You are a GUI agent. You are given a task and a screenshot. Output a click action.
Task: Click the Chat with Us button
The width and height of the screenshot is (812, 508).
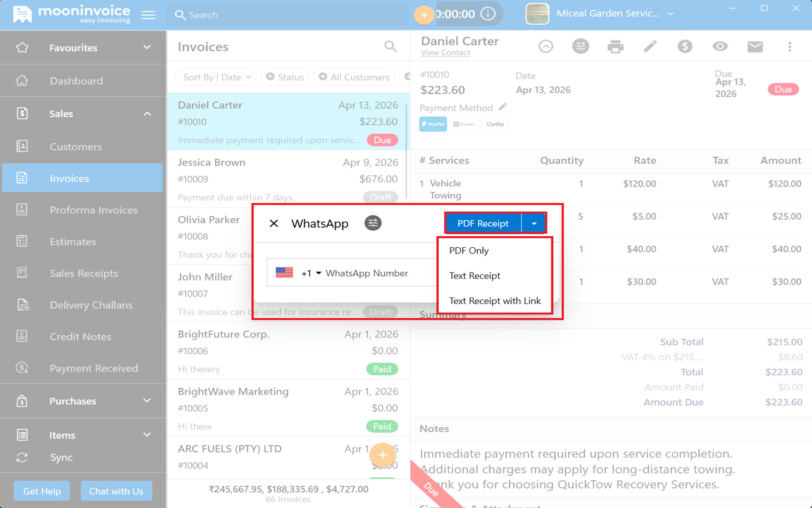coord(116,491)
